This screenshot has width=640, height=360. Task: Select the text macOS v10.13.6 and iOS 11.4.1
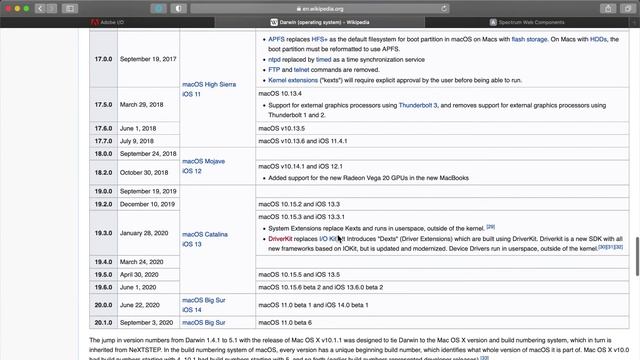point(302,141)
